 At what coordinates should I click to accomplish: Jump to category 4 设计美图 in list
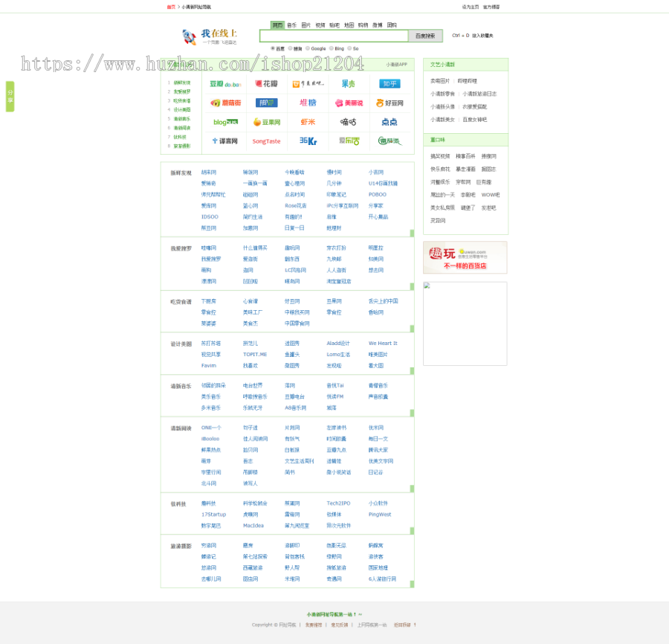182,109
